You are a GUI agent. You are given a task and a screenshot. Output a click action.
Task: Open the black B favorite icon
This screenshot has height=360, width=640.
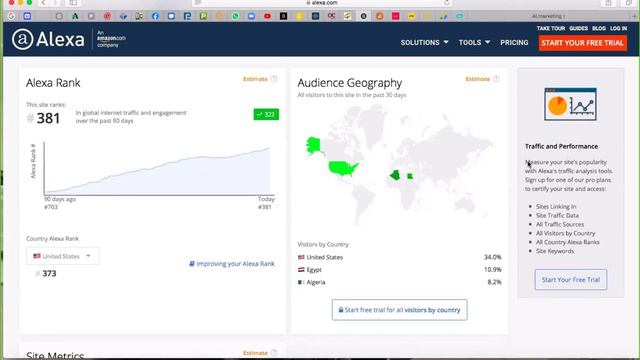click(x=283, y=16)
